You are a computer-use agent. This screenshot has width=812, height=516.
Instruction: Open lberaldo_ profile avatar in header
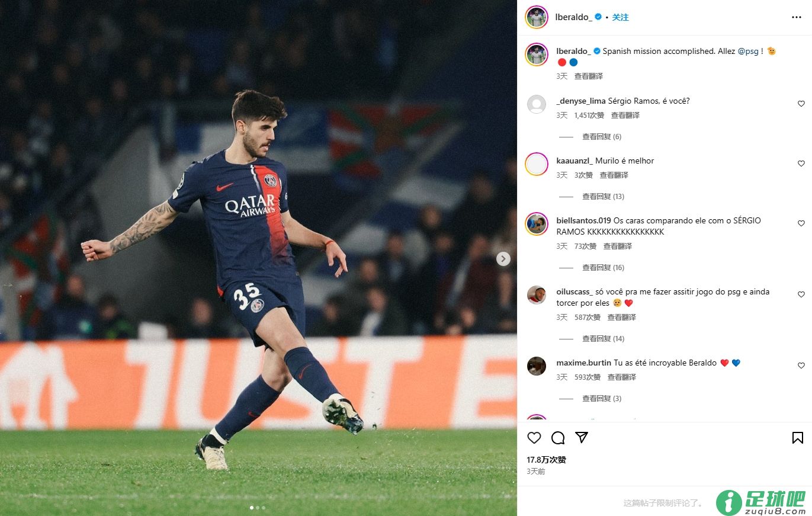click(x=537, y=17)
